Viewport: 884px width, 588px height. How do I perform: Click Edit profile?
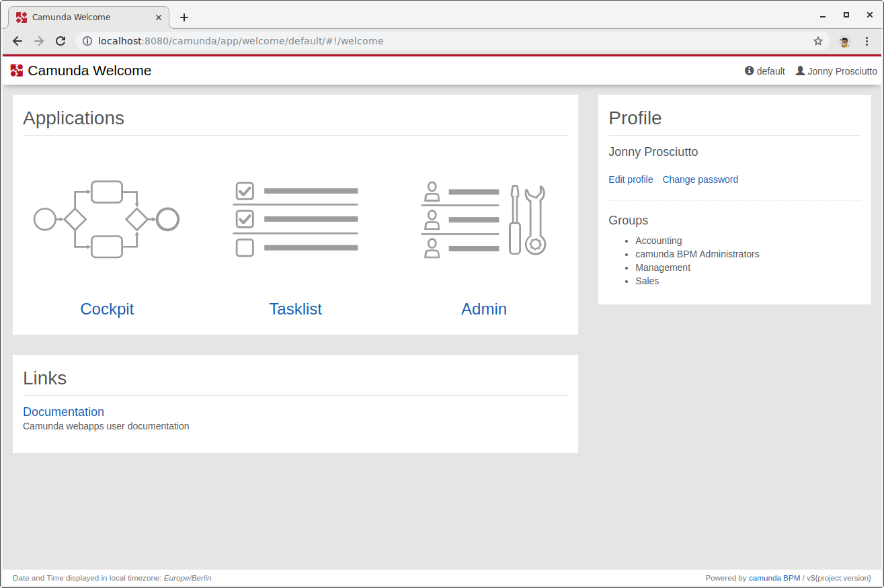pyautogui.click(x=631, y=179)
